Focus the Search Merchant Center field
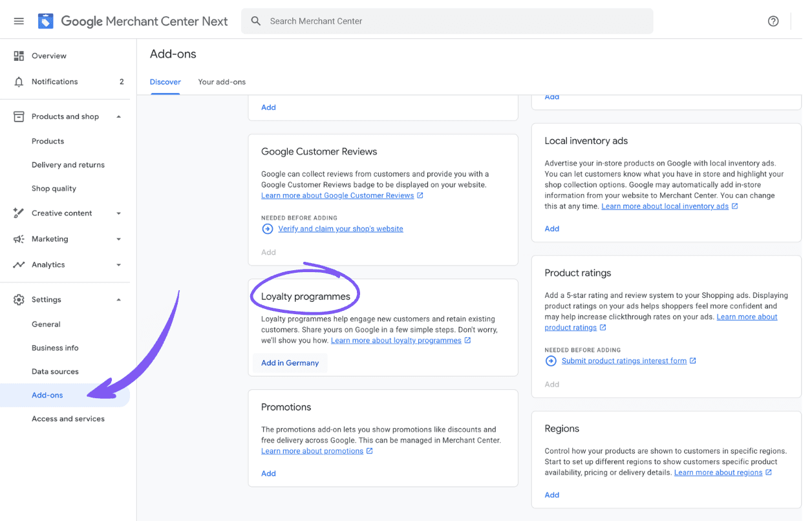 [447, 21]
